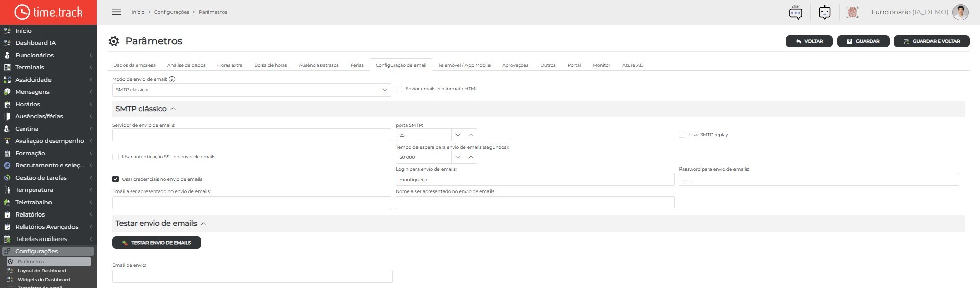The width and height of the screenshot is (980, 288).
Task: Enable Usar SMTP replay checkbox
Action: [x=682, y=135]
